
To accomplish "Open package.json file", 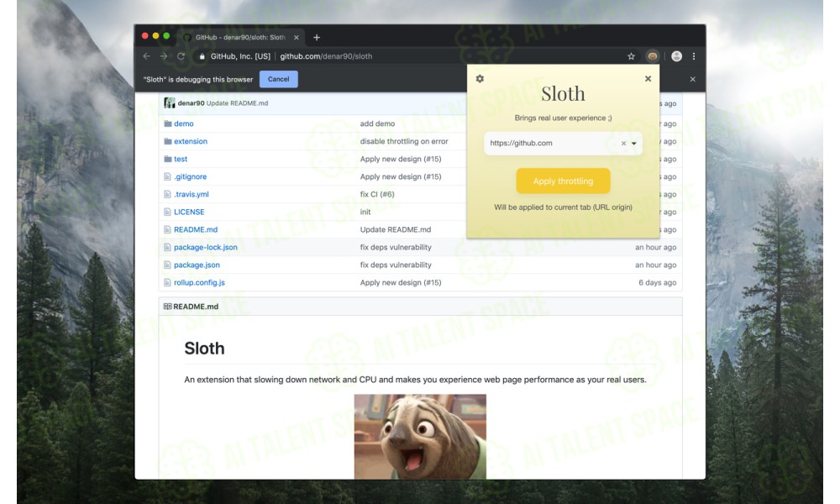I will tap(197, 265).
